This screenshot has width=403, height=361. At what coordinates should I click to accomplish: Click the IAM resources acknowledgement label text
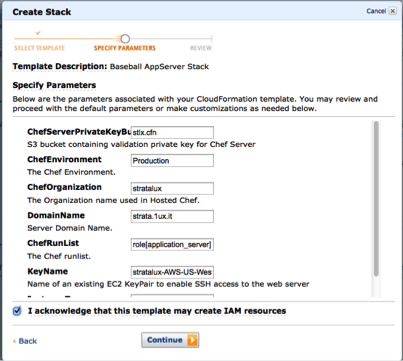pos(157,311)
